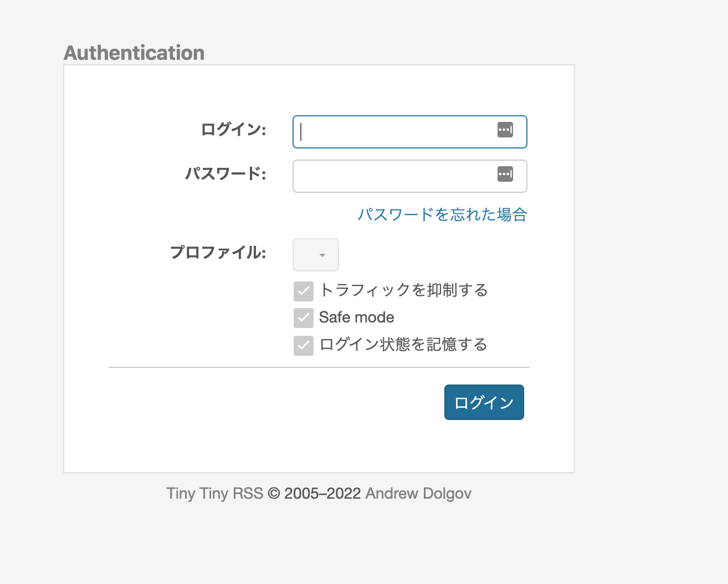
Task: Click the ログイン状態を記憶する label text
Action: click(404, 345)
